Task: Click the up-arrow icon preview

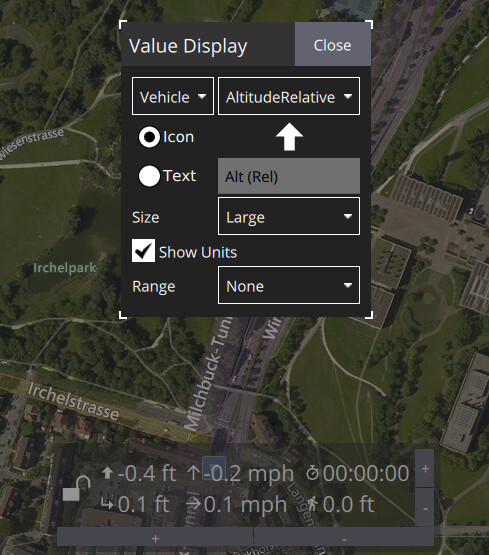Action: click(289, 137)
